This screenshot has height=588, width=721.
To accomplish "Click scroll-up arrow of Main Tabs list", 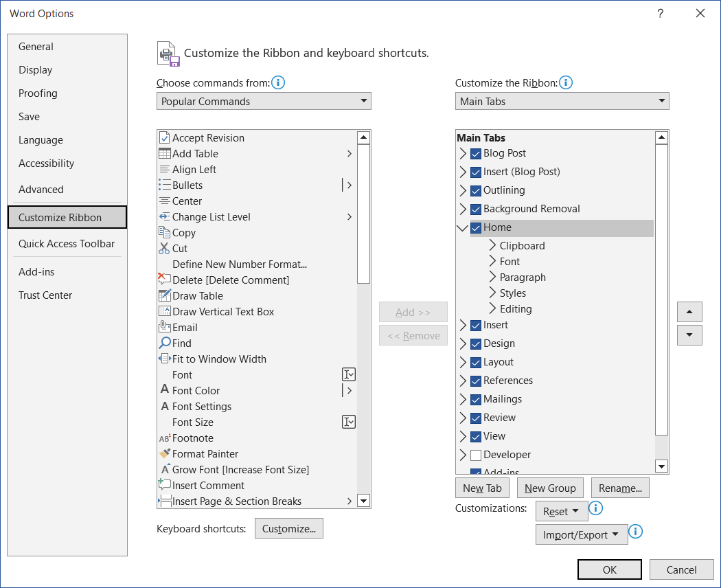I will tap(661, 137).
